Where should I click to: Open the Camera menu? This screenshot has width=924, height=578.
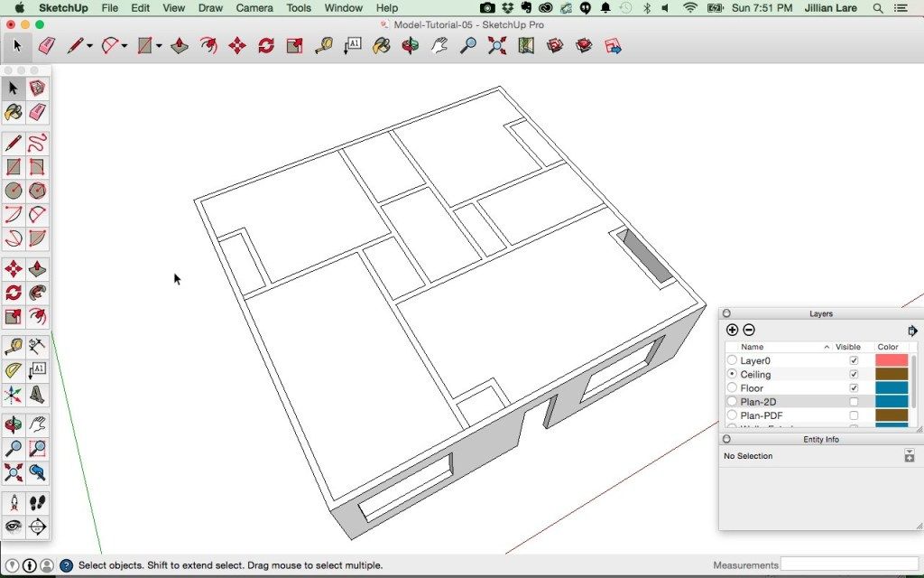click(254, 8)
